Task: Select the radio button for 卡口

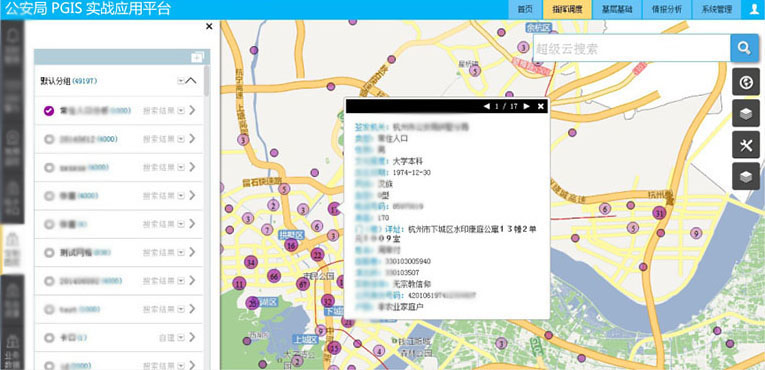Action: point(49,338)
